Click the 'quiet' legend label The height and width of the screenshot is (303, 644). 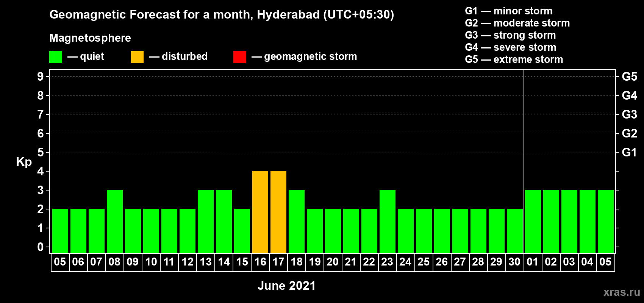click(92, 56)
